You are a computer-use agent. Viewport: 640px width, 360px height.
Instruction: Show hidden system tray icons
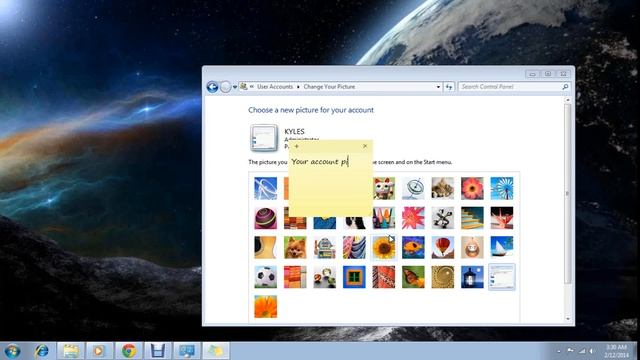559,351
